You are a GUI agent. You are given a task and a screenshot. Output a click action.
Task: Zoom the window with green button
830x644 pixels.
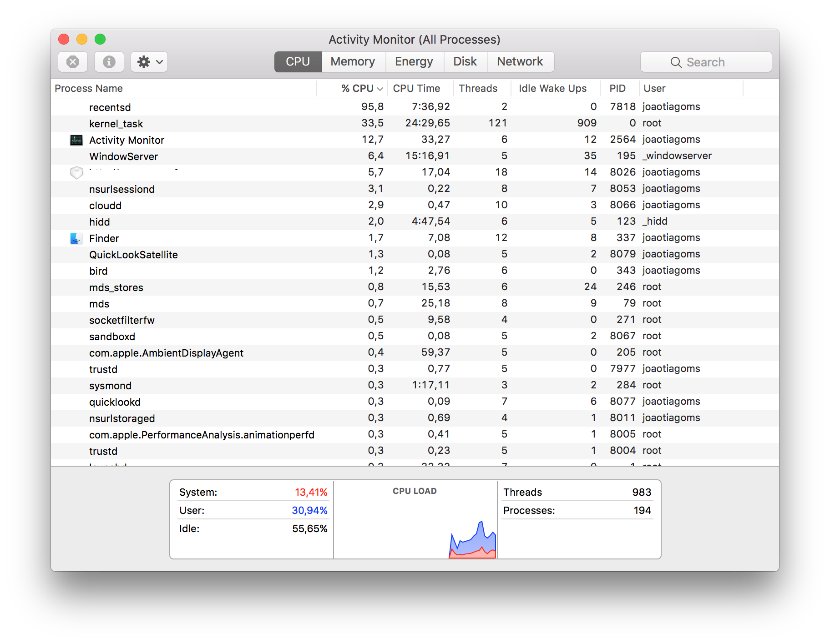click(100, 39)
